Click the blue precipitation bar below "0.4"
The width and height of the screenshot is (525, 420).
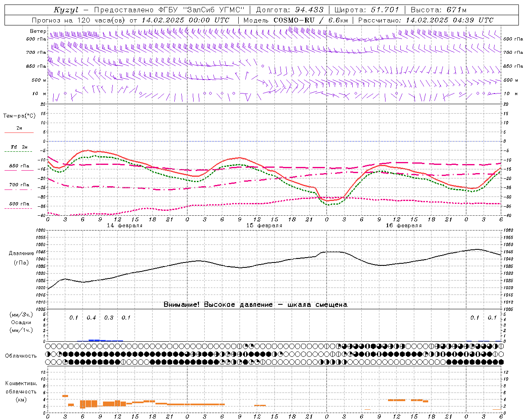[94, 340]
